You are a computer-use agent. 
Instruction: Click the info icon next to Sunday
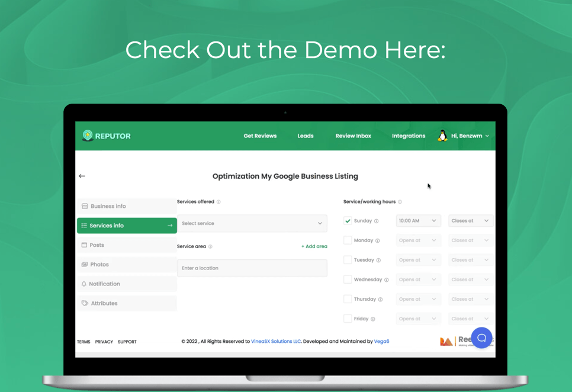[x=377, y=221]
